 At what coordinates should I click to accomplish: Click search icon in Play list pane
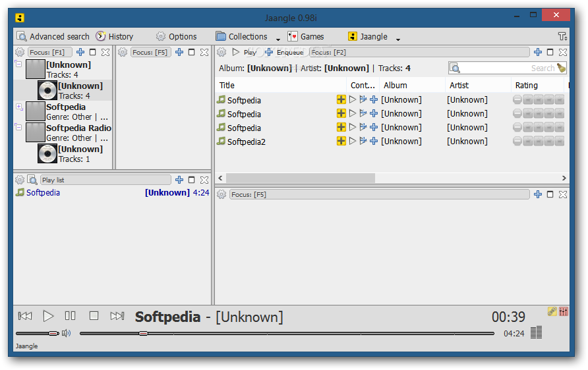click(32, 180)
